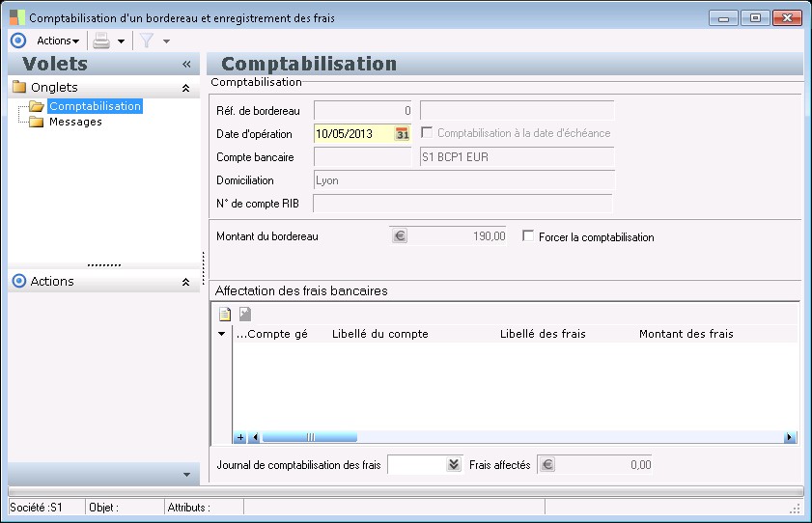Open the Journal de comptabilisation des frais dropdown
The image size is (812, 523).
pyautogui.click(x=454, y=464)
